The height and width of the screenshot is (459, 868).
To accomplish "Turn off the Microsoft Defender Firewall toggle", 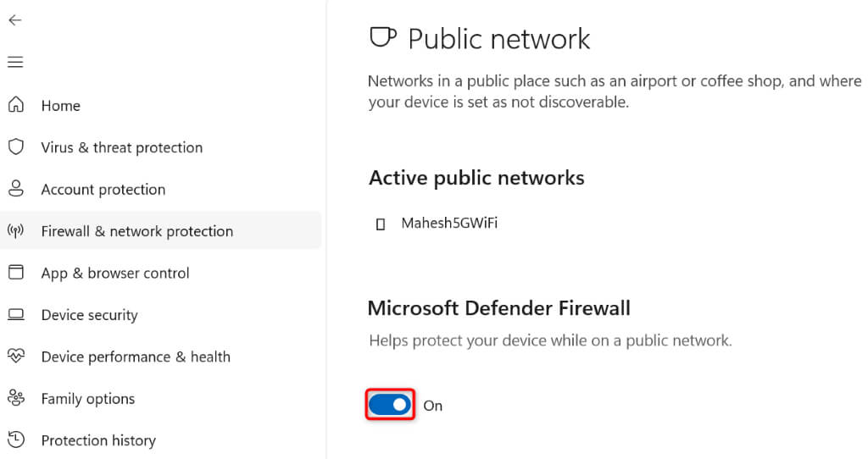I will (x=390, y=405).
